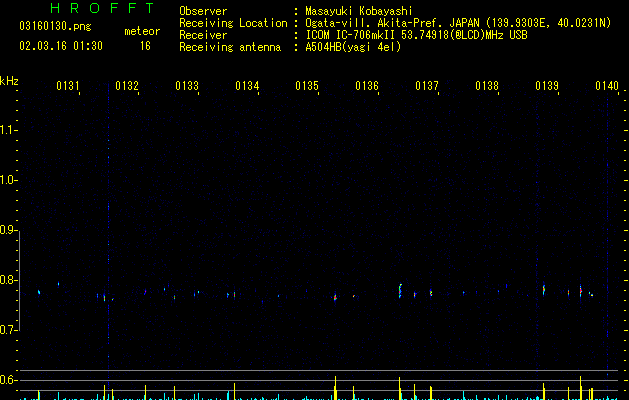The height and width of the screenshot is (400, 629).
Task: Click the date stamp 02.03.16 01:30
Action: 61,46
